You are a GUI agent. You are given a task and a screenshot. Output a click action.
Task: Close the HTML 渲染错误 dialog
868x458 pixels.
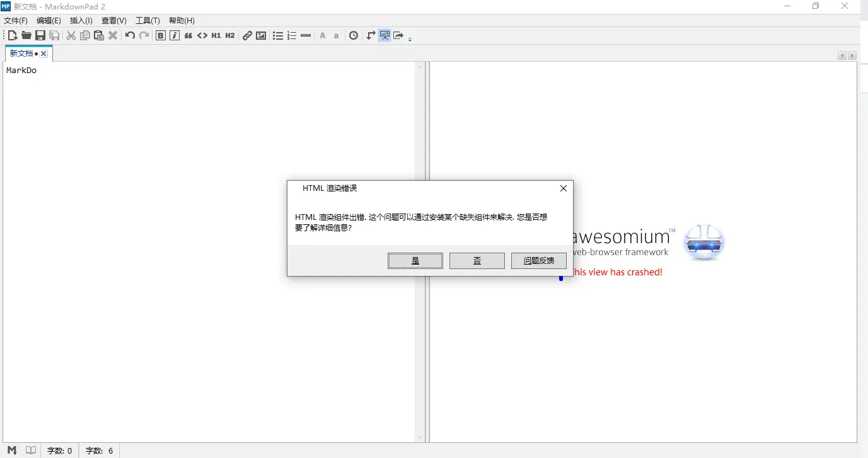pyautogui.click(x=564, y=188)
